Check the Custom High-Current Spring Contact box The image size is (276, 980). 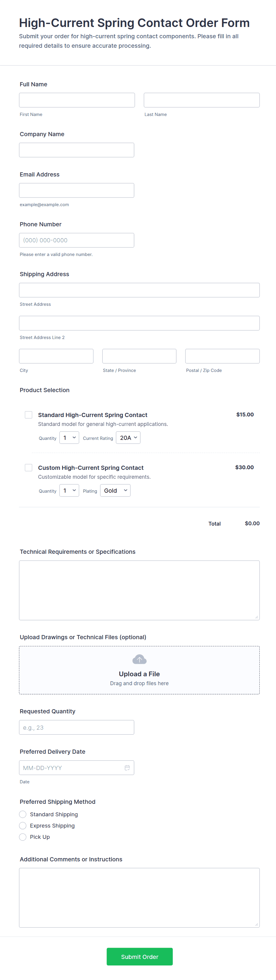tap(28, 467)
